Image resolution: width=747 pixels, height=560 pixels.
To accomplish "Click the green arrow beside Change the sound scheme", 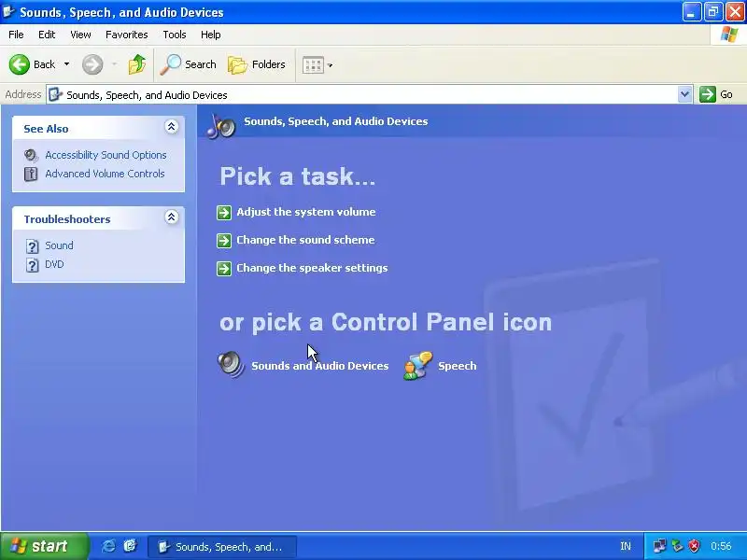I will 224,241.
